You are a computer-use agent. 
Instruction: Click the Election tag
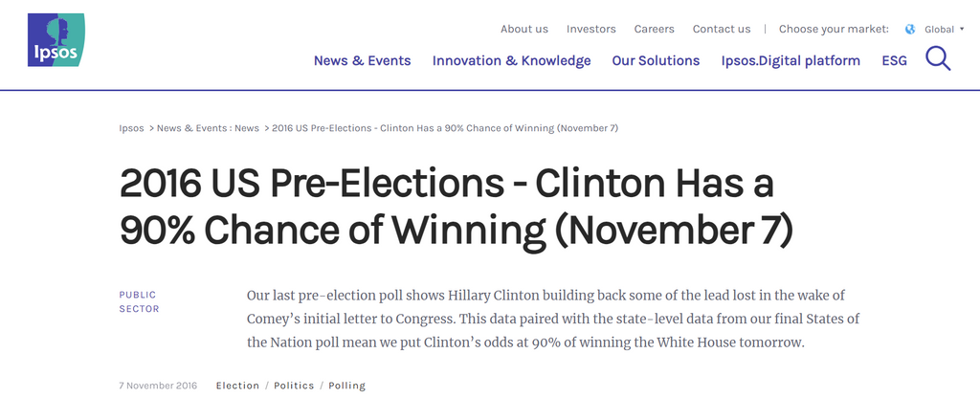237,386
